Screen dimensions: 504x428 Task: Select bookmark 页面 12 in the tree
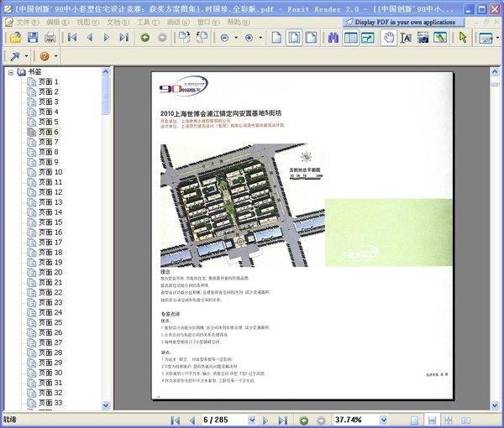click(50, 192)
